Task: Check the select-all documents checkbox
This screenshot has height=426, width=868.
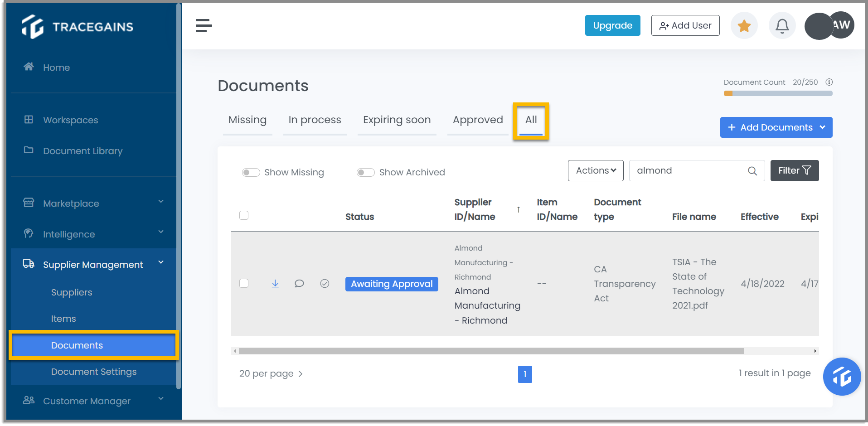Action: [244, 215]
